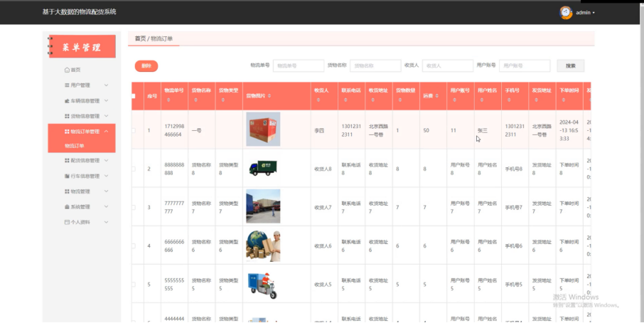Select the 物流订单 submenu item in sidebar

[75, 146]
